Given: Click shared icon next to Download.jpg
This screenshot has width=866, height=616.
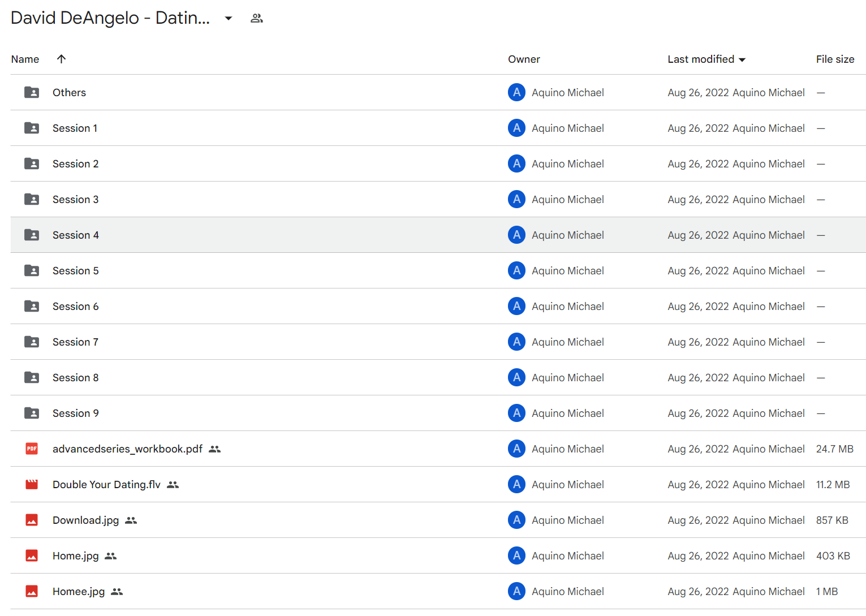Looking at the screenshot, I should tap(131, 520).
